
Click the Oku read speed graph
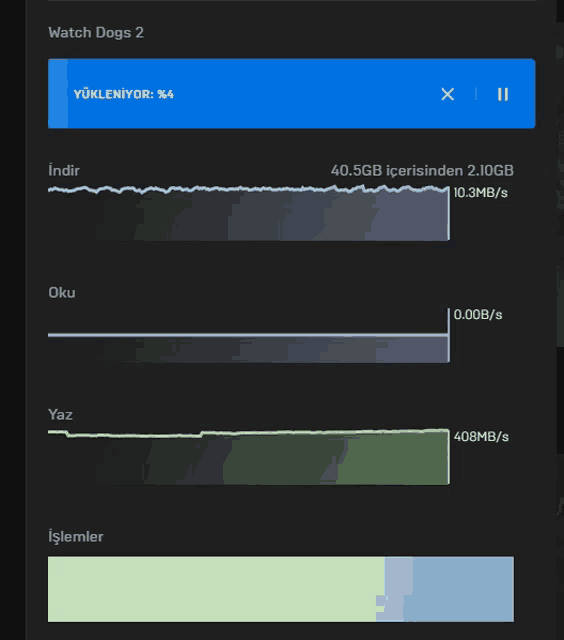click(x=249, y=335)
